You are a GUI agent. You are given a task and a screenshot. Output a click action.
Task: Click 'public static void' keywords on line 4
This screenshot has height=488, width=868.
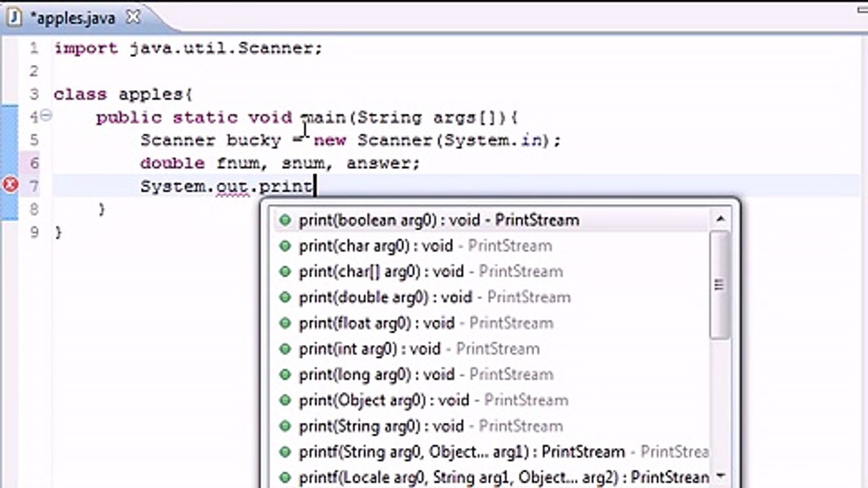[194, 117]
